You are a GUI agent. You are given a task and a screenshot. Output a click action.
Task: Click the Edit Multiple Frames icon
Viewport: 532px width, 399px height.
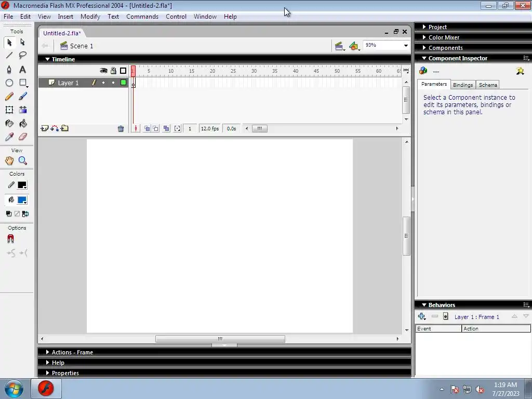pos(166,129)
